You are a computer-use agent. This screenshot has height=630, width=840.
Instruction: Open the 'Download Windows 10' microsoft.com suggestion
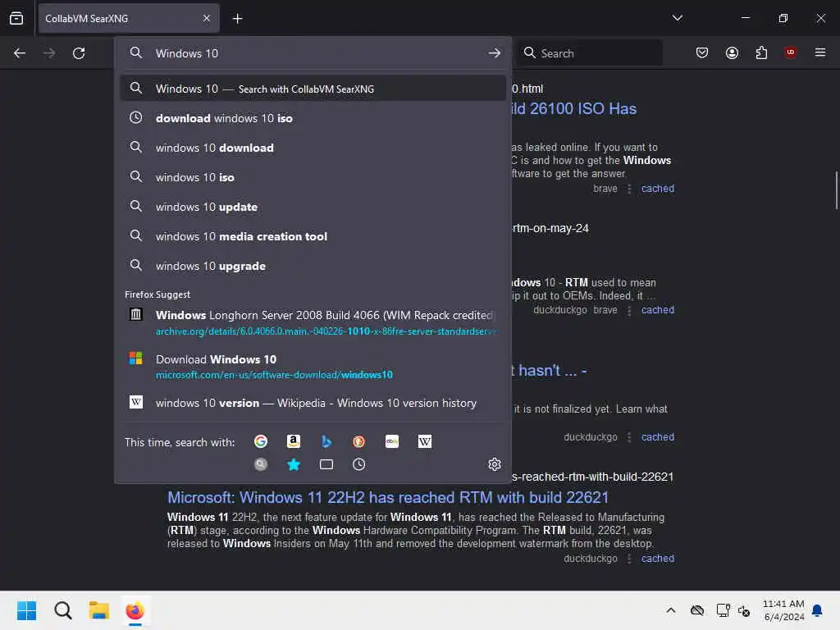point(313,367)
